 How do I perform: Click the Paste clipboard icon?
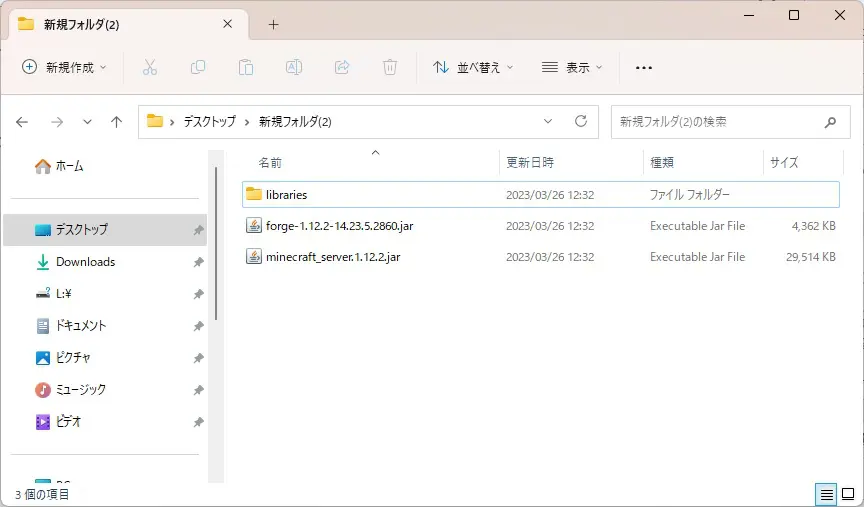coord(246,67)
